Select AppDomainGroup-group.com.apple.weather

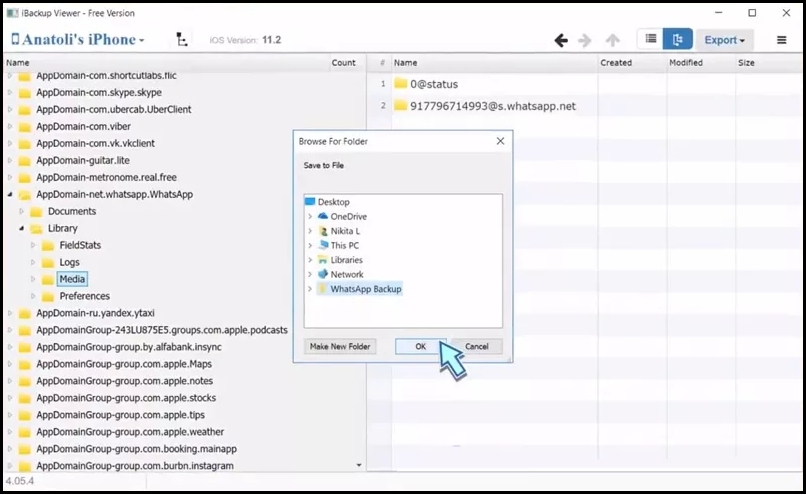click(x=130, y=432)
